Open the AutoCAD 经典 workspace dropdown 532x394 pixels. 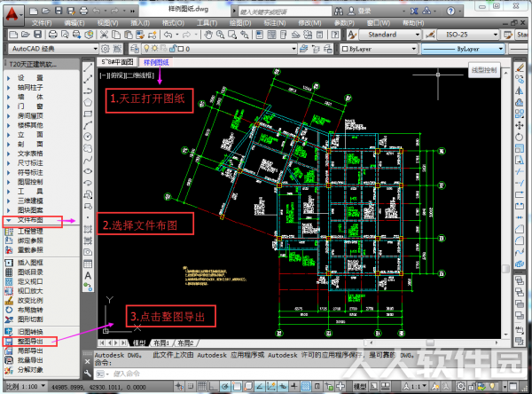pos(53,49)
